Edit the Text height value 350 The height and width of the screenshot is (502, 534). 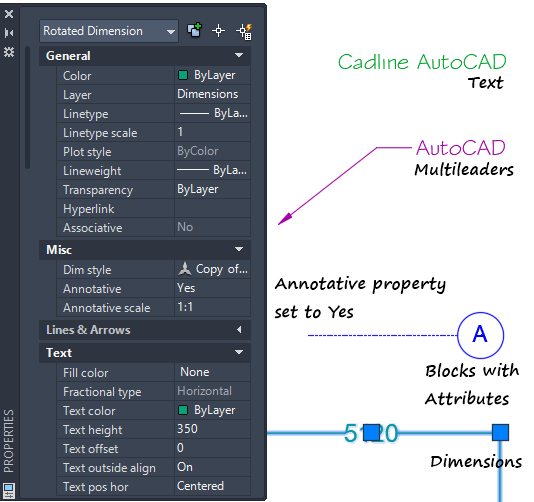click(x=213, y=429)
